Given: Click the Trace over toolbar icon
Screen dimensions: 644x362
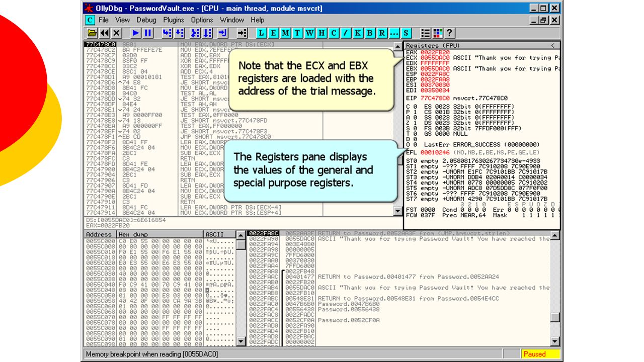Looking at the screenshot, I should tap(207, 33).
